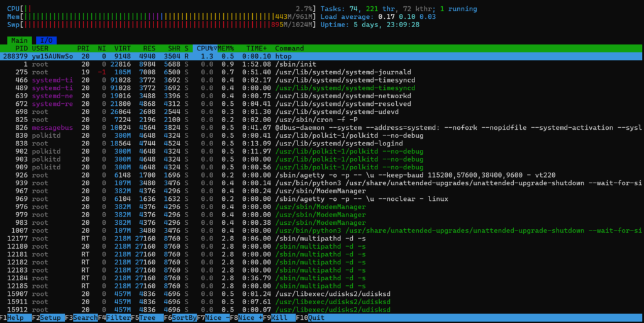Sort by the PRI column header
Screen dimensions: 644x323
click(x=83, y=48)
